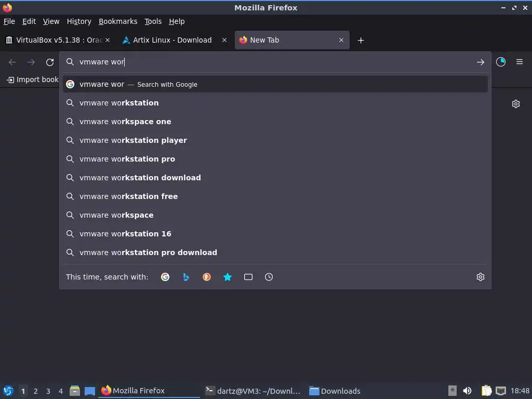Click the forward navigation arrow
Image resolution: width=532 pixels, height=399 pixels.
[x=31, y=62]
